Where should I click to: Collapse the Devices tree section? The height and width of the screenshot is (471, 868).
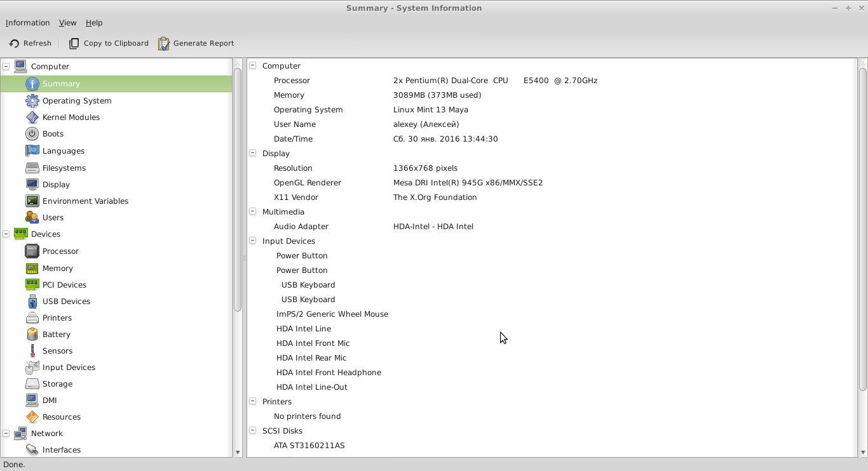[6, 234]
